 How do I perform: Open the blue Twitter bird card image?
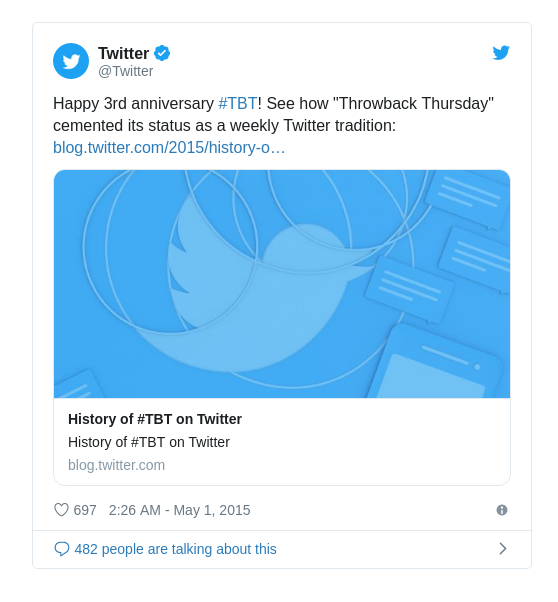pos(282,284)
